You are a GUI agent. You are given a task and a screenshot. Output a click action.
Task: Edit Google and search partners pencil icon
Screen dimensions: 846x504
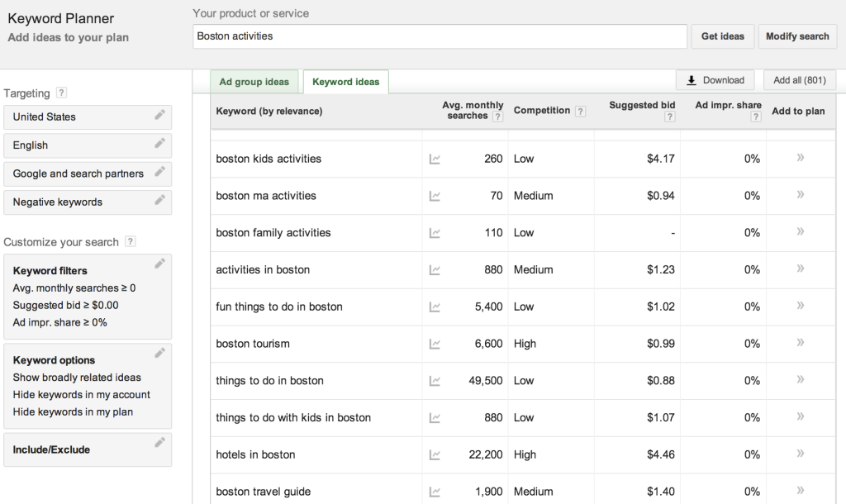[159, 172]
